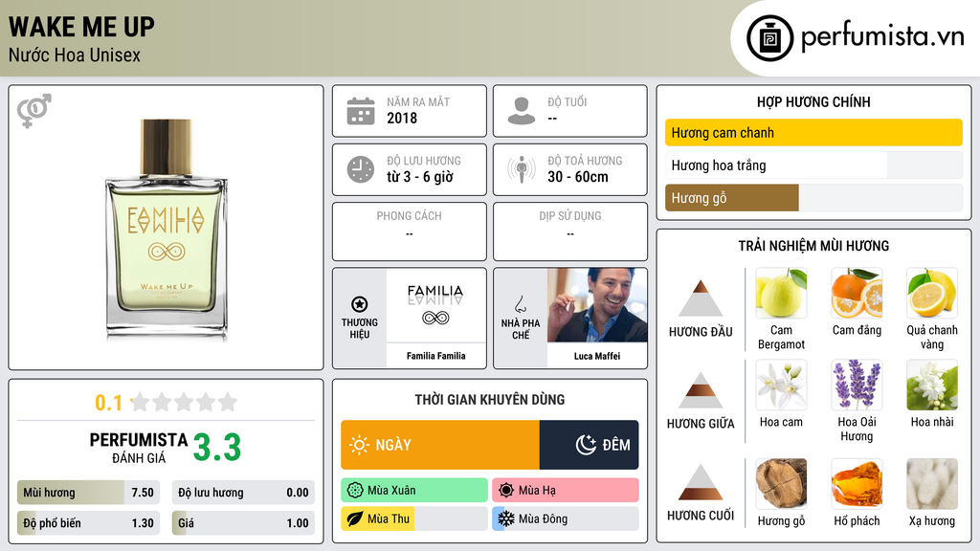This screenshot has width=980, height=551.
Task: Choose the Mùa Hạ season bar
Action: pyautogui.click(x=566, y=491)
